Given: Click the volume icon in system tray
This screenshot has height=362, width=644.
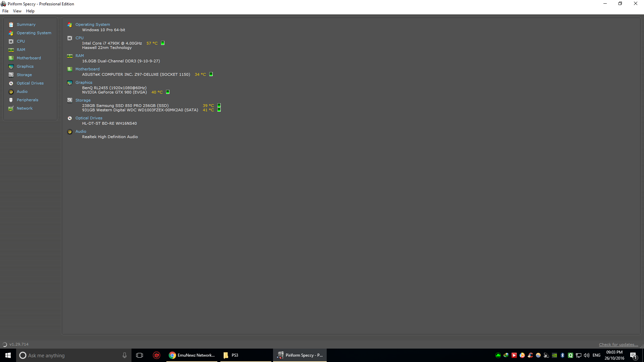Looking at the screenshot, I should [587, 355].
